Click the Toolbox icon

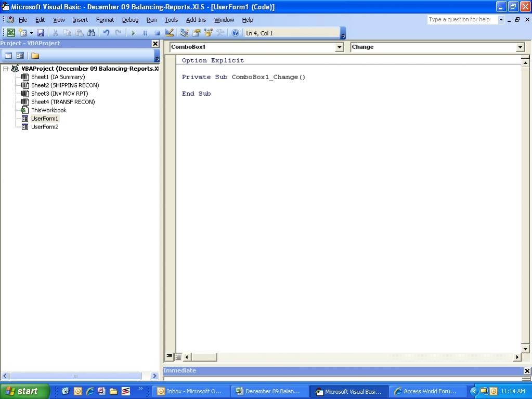[x=220, y=33]
